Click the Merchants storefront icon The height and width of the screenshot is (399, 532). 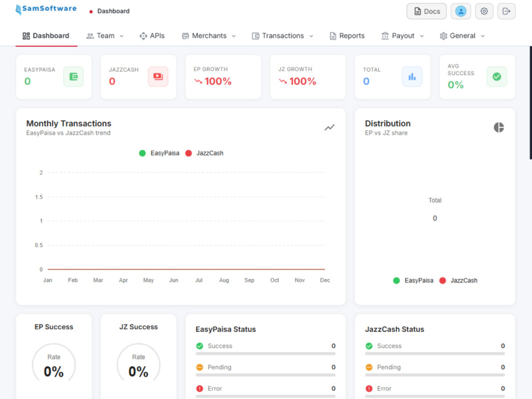(185, 36)
